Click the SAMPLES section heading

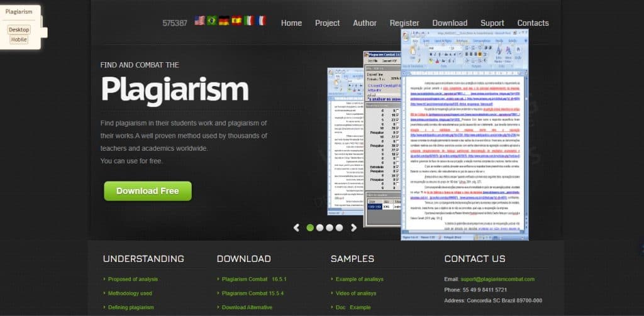(x=352, y=259)
